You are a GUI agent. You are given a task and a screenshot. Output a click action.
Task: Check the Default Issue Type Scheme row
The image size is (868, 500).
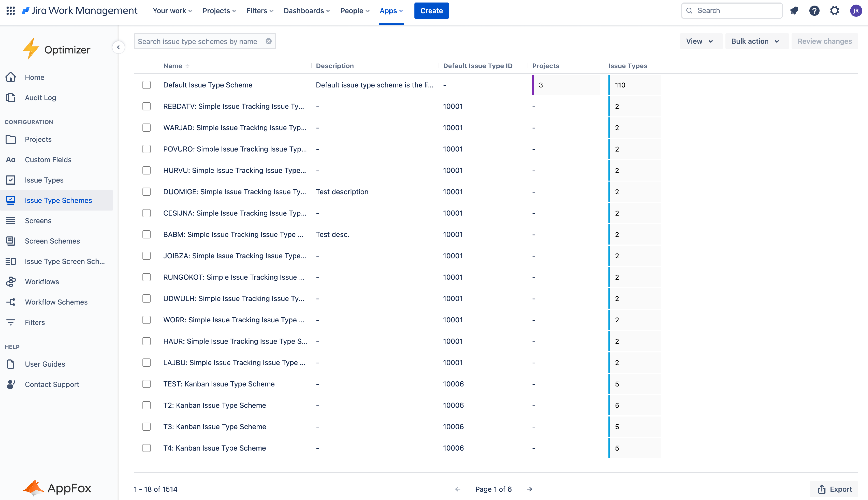(x=147, y=85)
